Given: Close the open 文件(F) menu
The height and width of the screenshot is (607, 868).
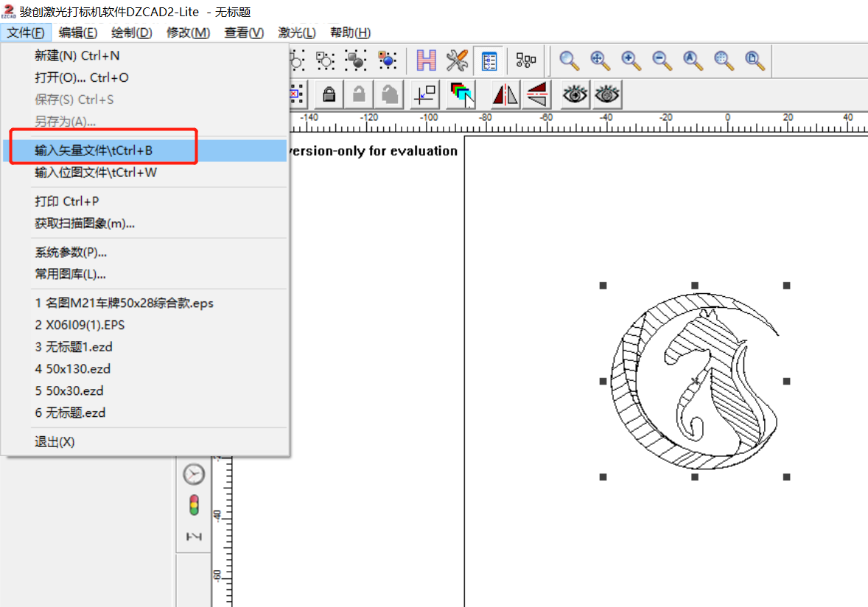Looking at the screenshot, I should pos(26,32).
